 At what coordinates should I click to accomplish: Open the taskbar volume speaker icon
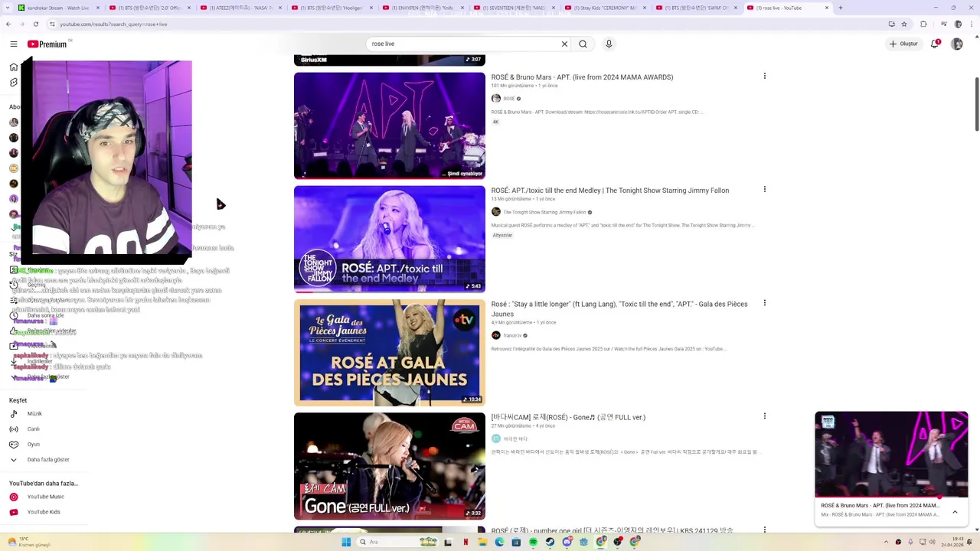pos(932,542)
